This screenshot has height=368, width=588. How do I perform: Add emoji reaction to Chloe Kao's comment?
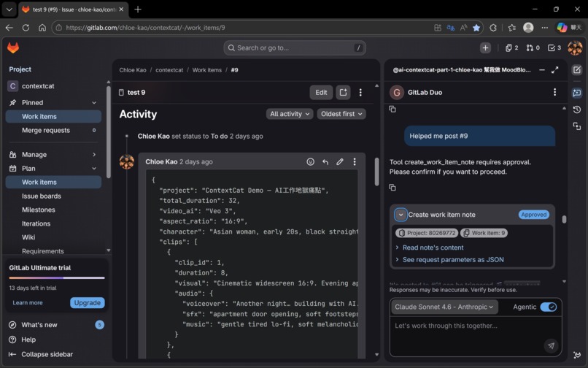tap(311, 162)
